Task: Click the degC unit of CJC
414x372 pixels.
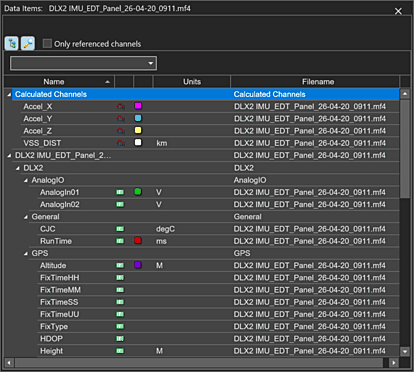Action: click(165, 229)
